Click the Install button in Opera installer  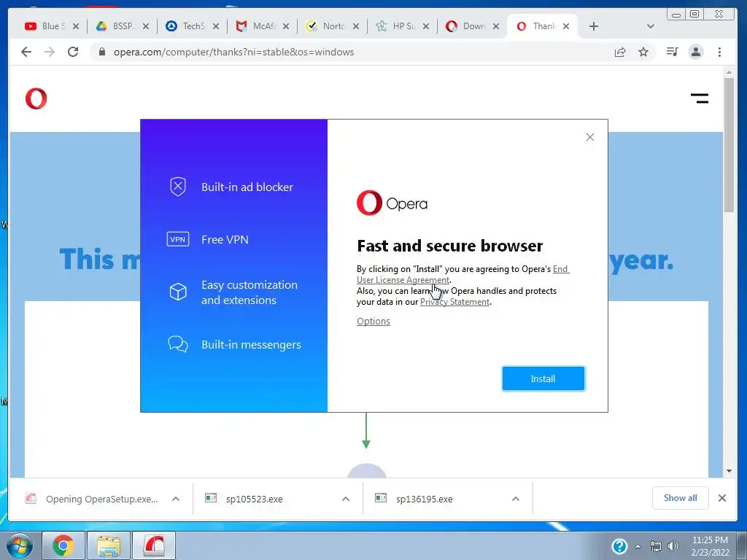point(543,378)
